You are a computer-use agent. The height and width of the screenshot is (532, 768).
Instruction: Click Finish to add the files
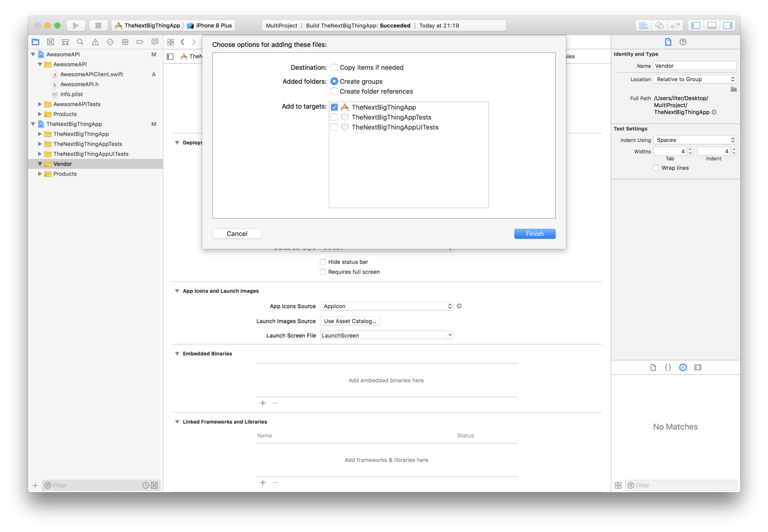(x=535, y=234)
